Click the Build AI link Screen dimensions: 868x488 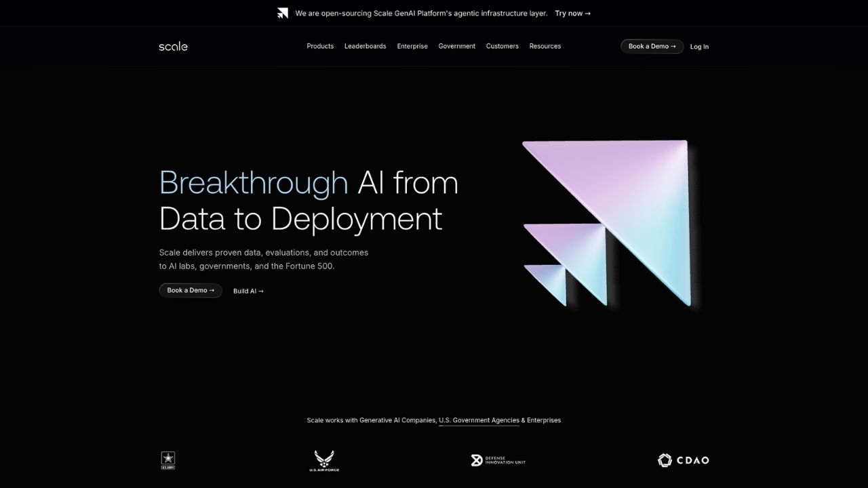248,291
